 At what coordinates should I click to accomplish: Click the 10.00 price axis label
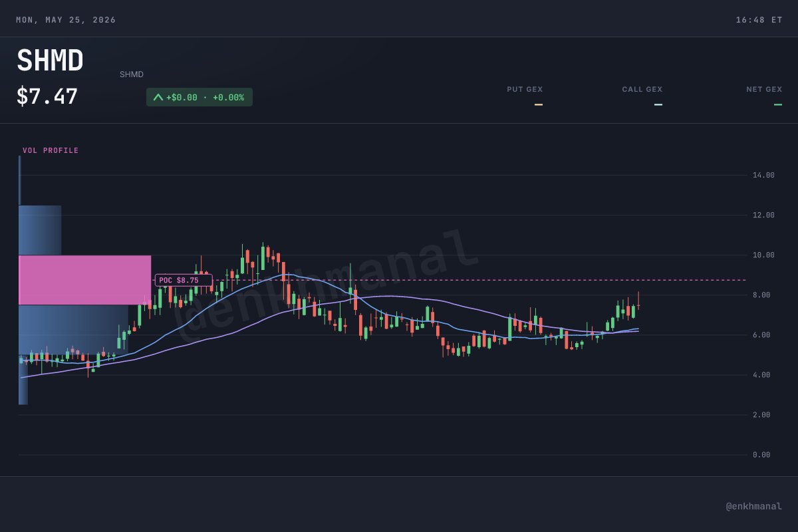(x=763, y=255)
